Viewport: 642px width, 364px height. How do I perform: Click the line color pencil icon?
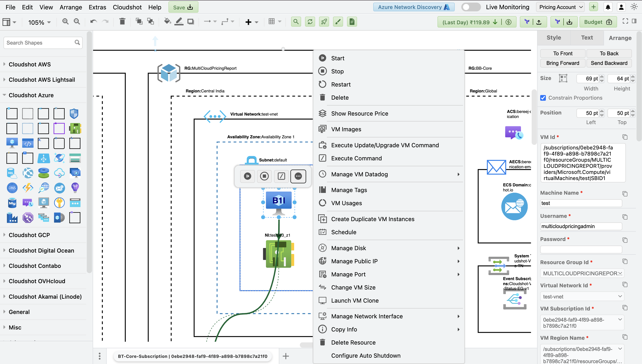(x=179, y=22)
